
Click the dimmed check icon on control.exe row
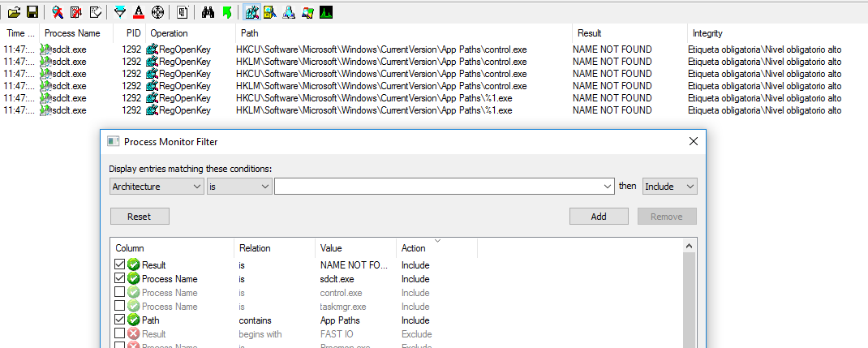coord(133,293)
